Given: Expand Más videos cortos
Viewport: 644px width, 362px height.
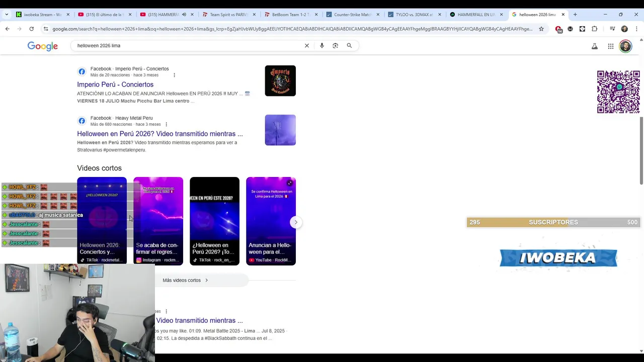Looking at the screenshot, I should (x=186, y=280).
